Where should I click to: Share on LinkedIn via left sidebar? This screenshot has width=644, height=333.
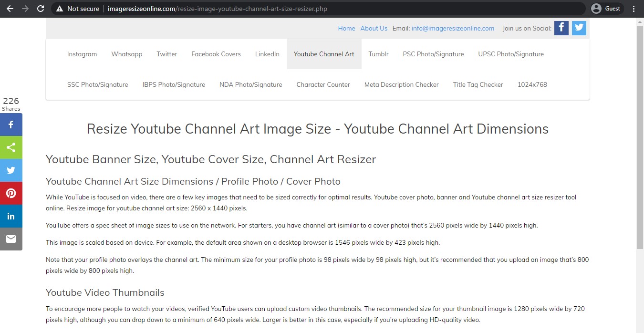pyautogui.click(x=11, y=216)
